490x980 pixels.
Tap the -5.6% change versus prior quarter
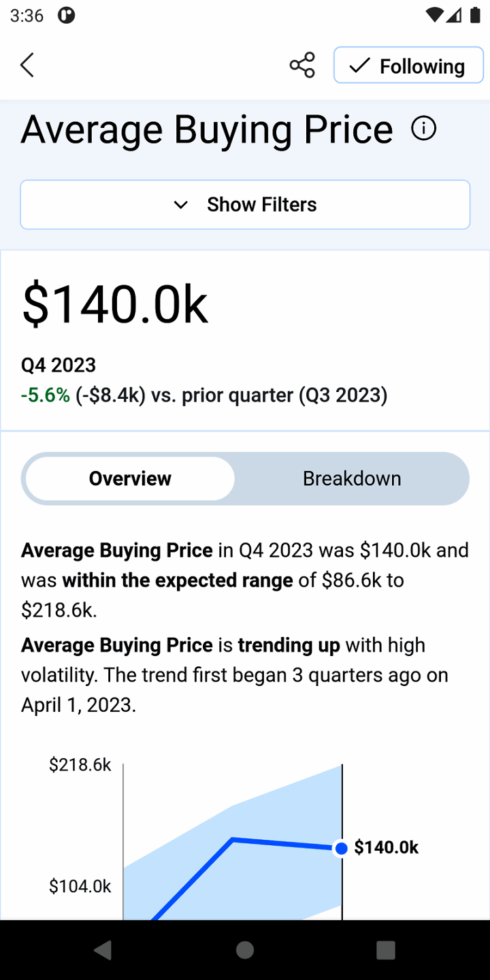(x=45, y=395)
